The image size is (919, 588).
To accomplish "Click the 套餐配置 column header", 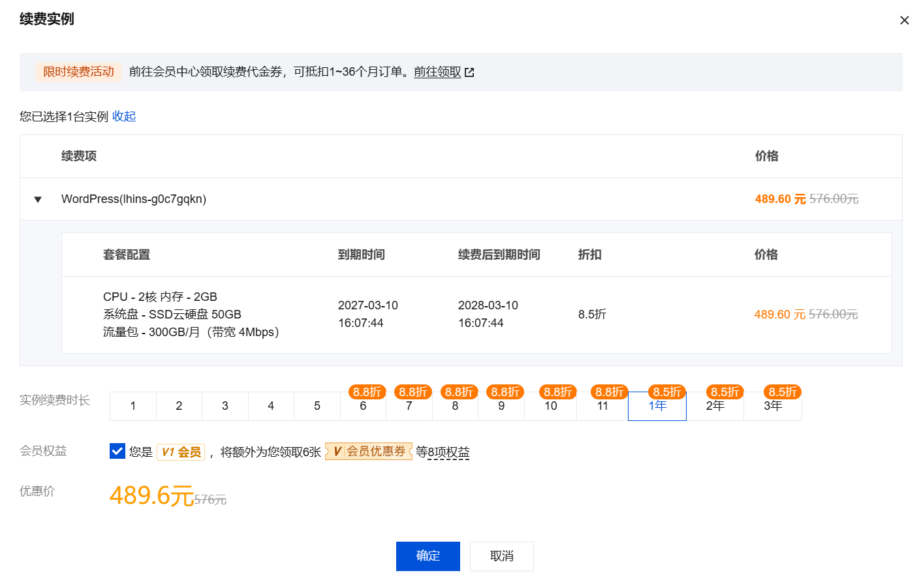I will point(127,255).
